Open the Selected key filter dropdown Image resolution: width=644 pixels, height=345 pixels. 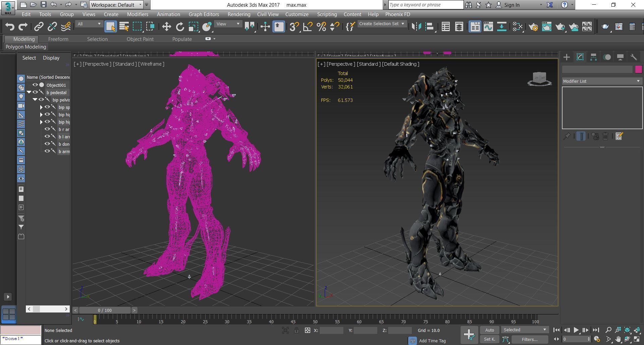coord(525,330)
